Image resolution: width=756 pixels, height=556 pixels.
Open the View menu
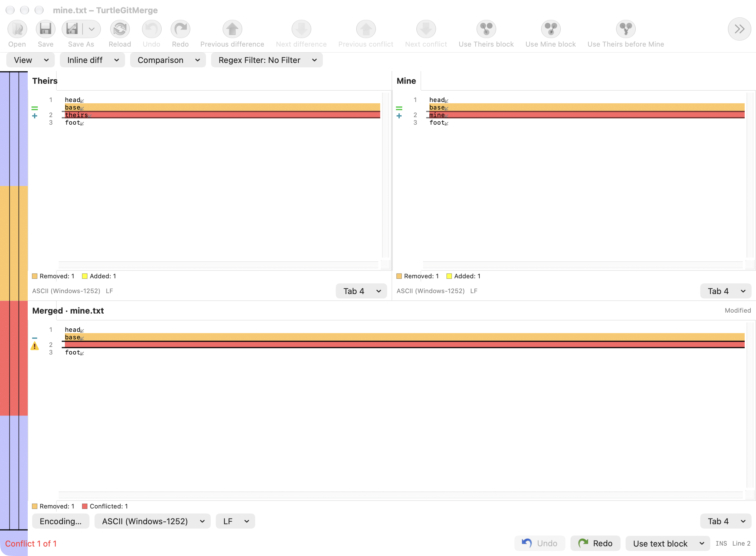coord(30,60)
